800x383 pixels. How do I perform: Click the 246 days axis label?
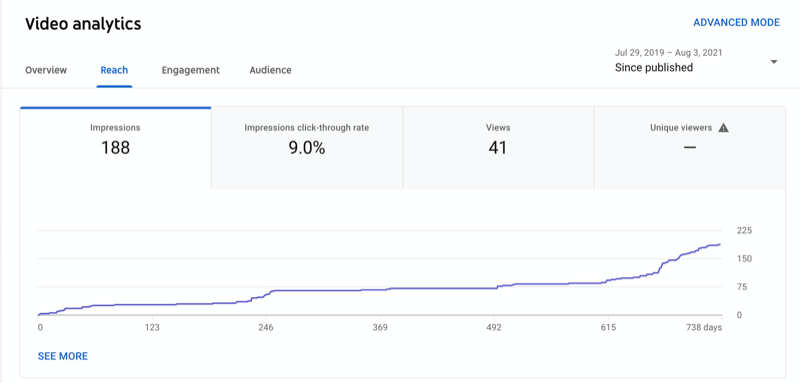tap(266, 327)
